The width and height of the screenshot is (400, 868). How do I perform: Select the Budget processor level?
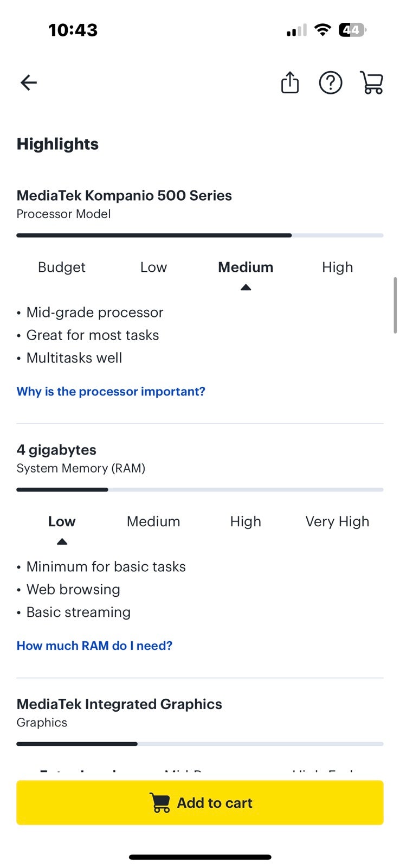pyautogui.click(x=62, y=267)
